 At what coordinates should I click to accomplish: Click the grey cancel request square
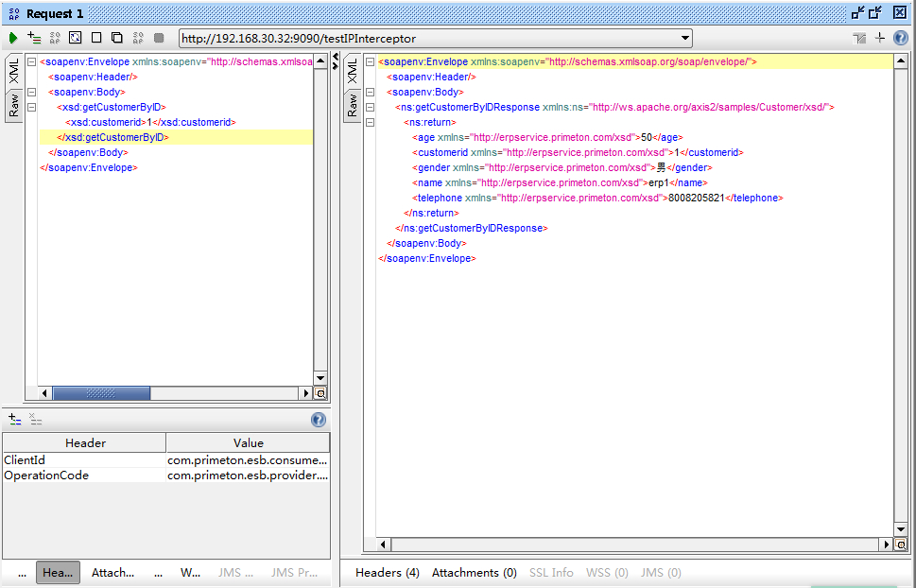[x=159, y=38]
